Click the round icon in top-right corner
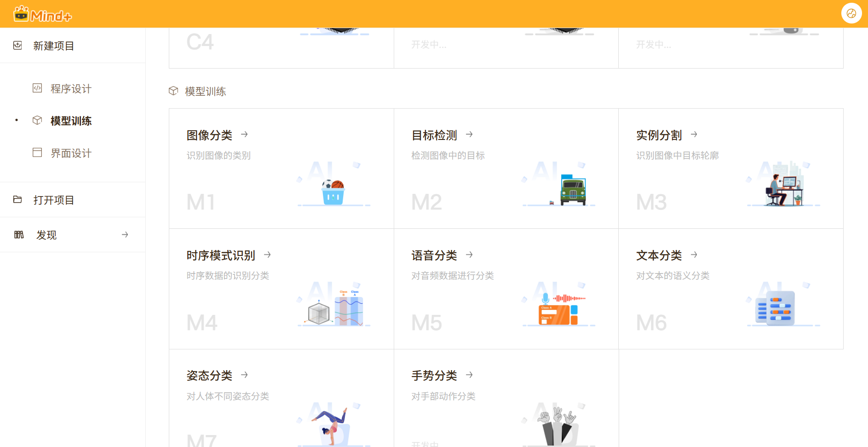Viewport: 868px width, 447px height. [x=851, y=13]
